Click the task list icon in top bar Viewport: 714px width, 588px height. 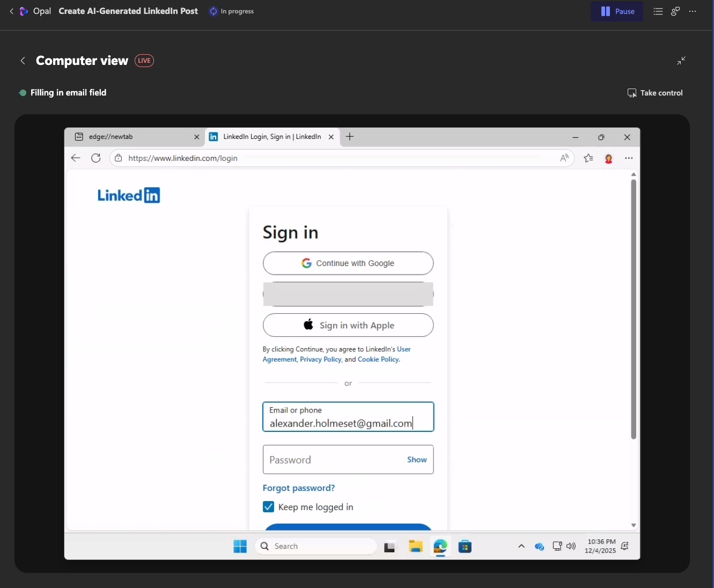pos(658,11)
